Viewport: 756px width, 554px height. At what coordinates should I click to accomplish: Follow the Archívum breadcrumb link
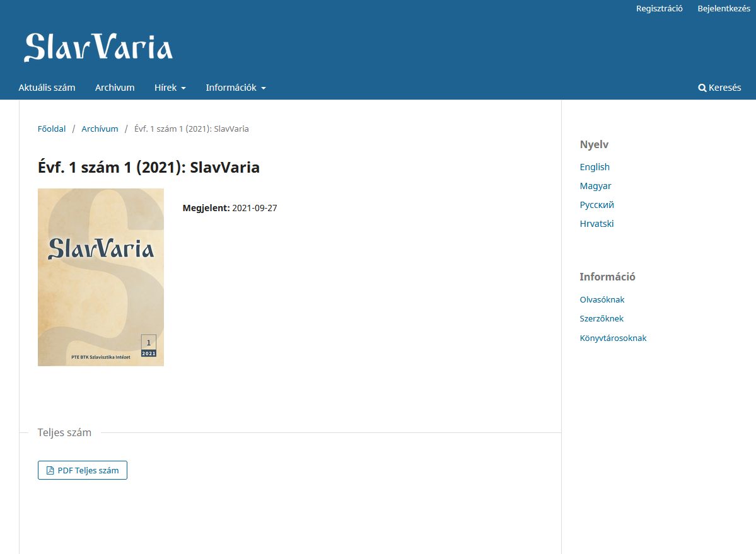coord(100,129)
